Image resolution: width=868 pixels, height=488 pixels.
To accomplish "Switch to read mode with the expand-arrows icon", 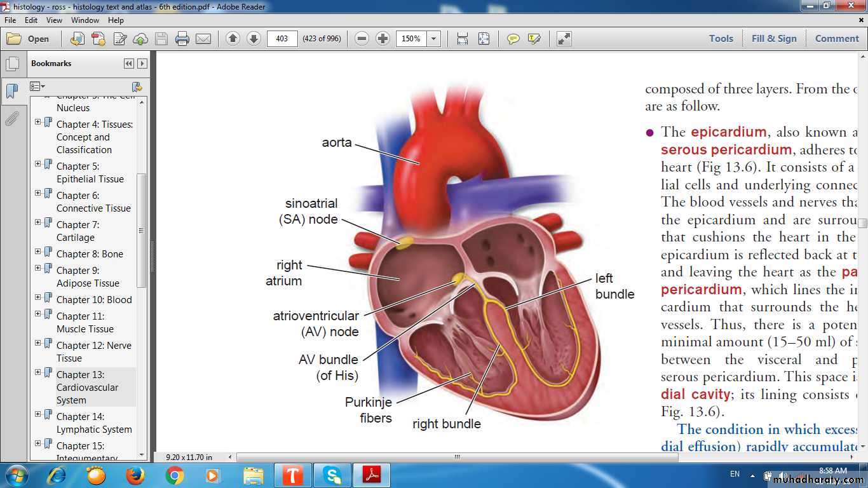I will coord(564,39).
